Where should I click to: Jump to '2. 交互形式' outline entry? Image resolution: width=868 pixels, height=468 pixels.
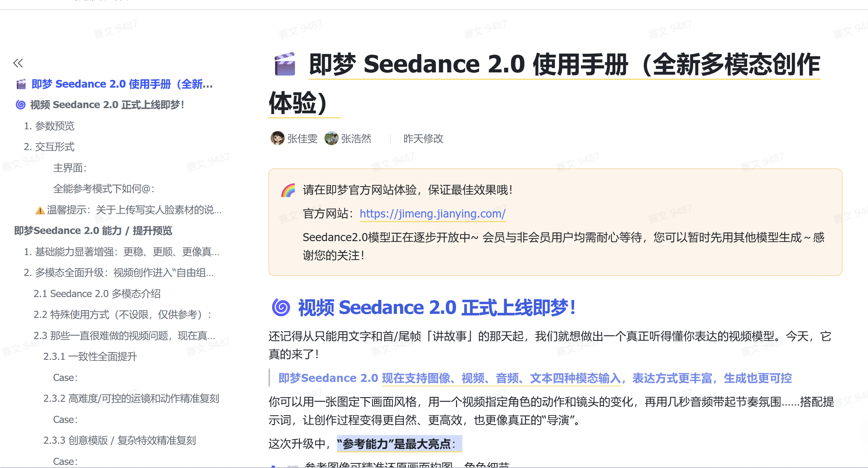[x=49, y=147]
